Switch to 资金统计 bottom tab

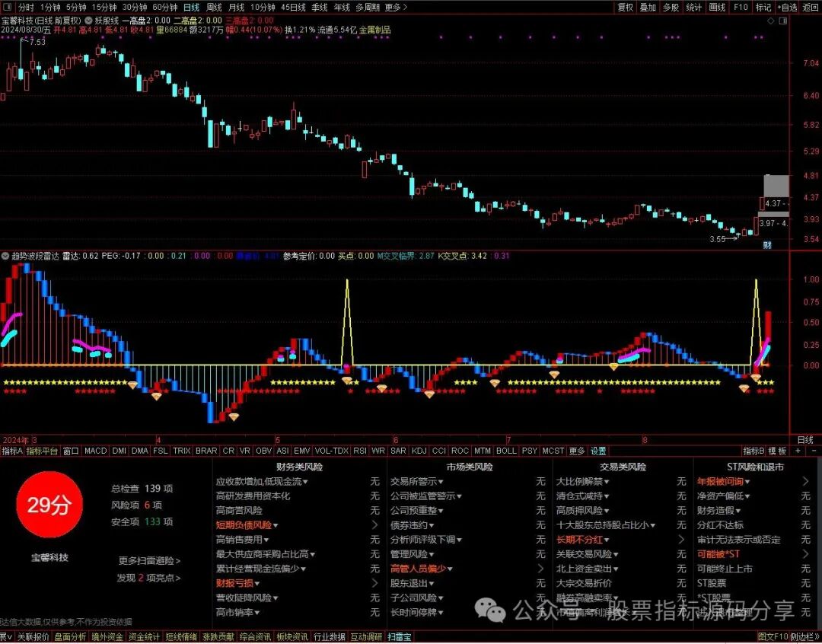(144, 637)
